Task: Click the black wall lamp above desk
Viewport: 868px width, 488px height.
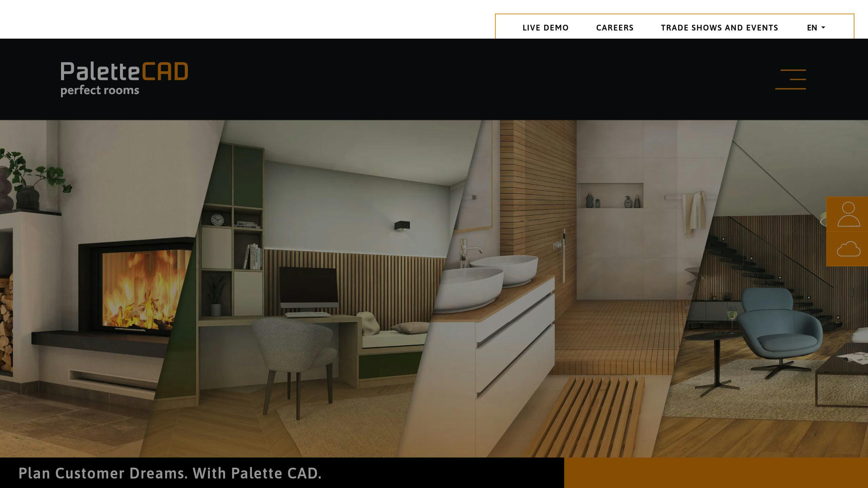Action: (402, 226)
